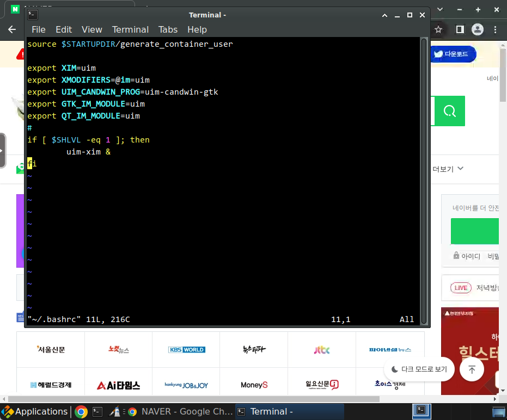507x420 pixels.
Task: Open the Chrome tab search chevron
Action: [x=440, y=9]
